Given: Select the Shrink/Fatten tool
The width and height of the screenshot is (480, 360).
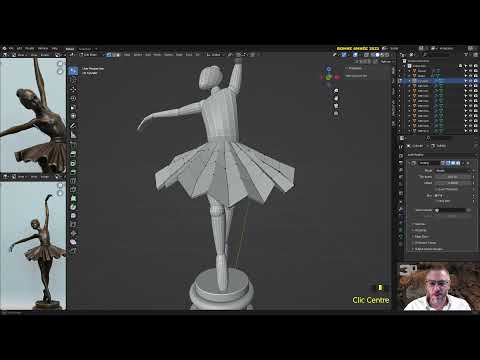Looking at the screenshot, I should click(x=73, y=233).
